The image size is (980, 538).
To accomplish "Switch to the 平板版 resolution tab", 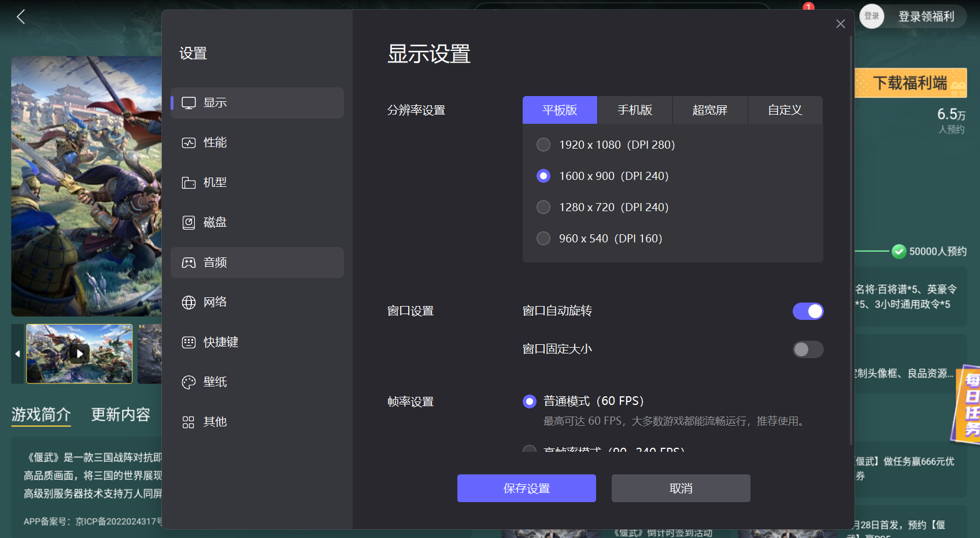I will tap(560, 110).
